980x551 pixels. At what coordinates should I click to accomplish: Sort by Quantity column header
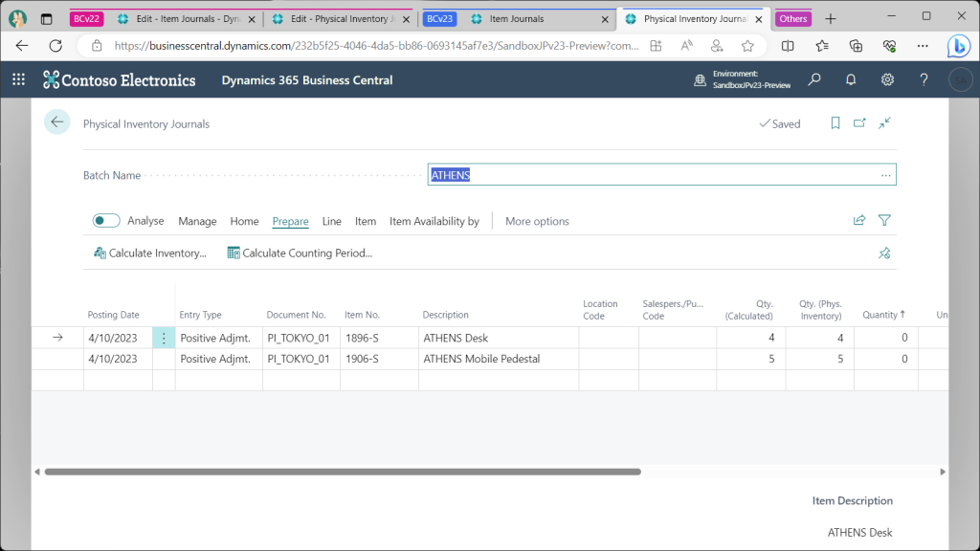pos(883,315)
